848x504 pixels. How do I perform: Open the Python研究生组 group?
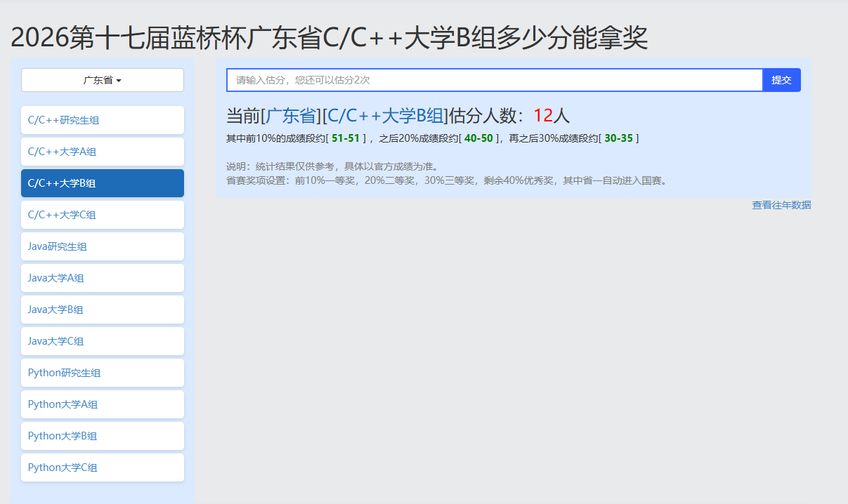tap(103, 373)
